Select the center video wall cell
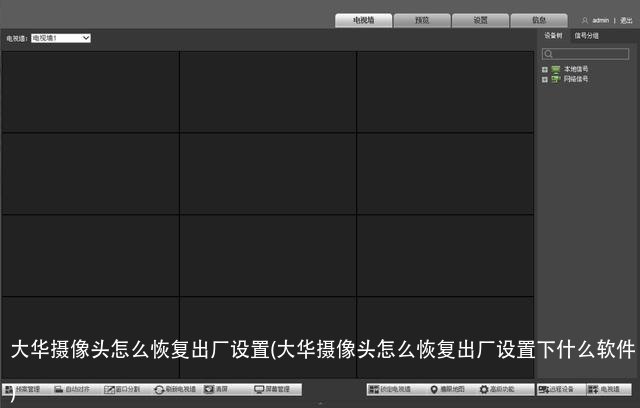 [268, 173]
